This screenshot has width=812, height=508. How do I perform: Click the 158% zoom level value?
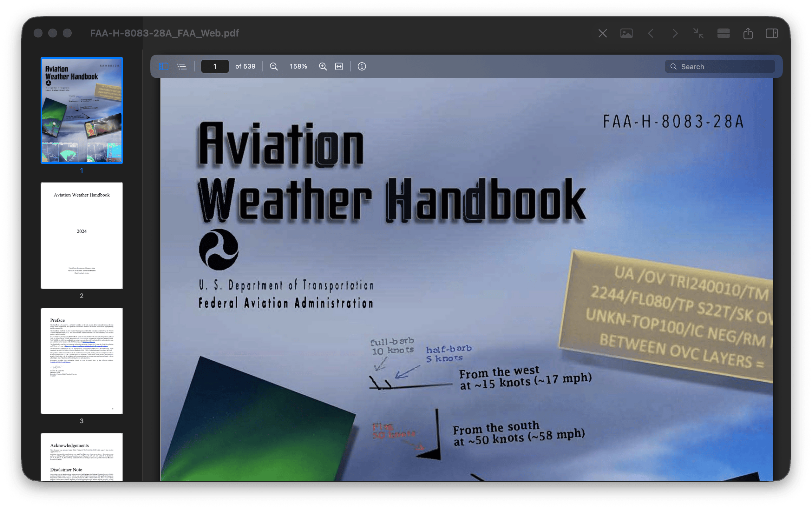coord(298,67)
